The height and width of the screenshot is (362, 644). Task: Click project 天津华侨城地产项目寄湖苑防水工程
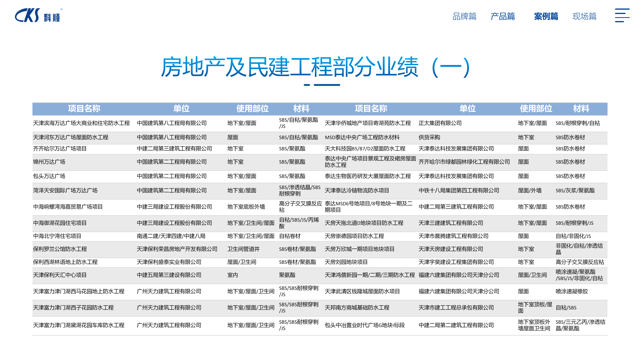(368, 123)
